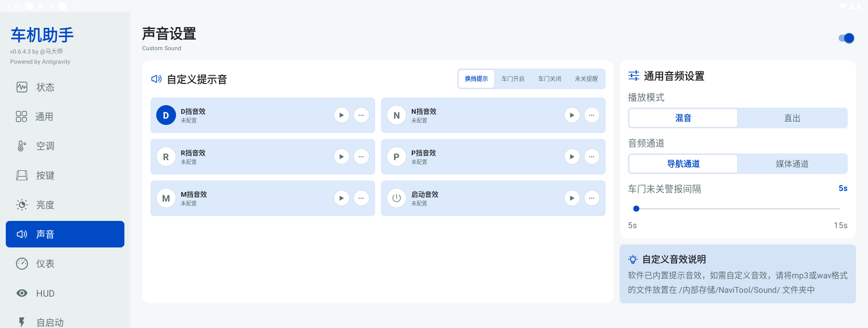868x328 pixels.
Task: Select 混音 playback mode
Action: (683, 118)
